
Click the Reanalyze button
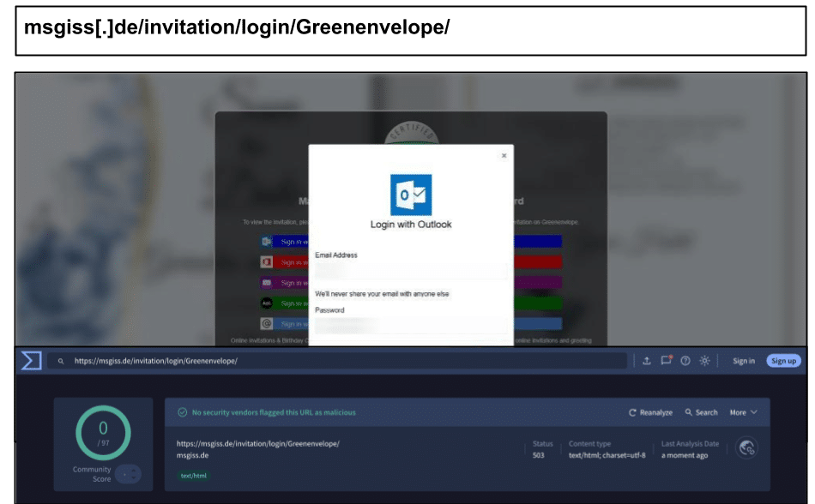click(x=651, y=412)
